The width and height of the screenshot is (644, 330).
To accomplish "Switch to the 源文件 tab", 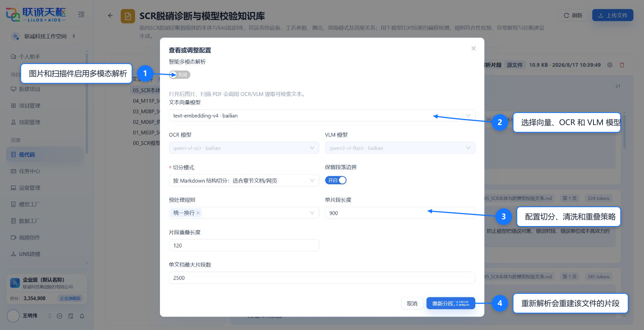I will point(515,65).
